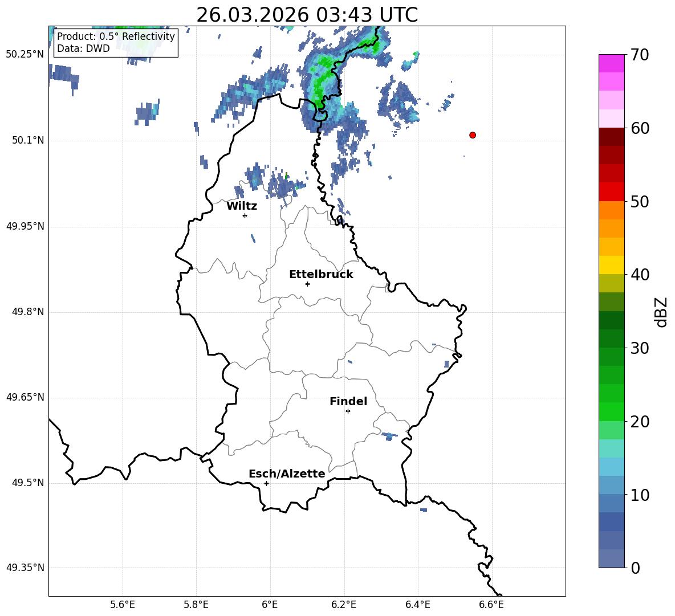The image size is (675, 616).
Task: Click the 49.35°N latitude label
Action: click(x=25, y=568)
